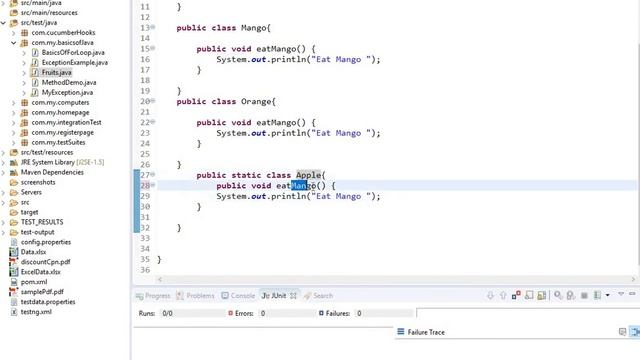Screen dimensions: 640x360
Task: Switch to the Progress tab
Action: (x=153, y=296)
